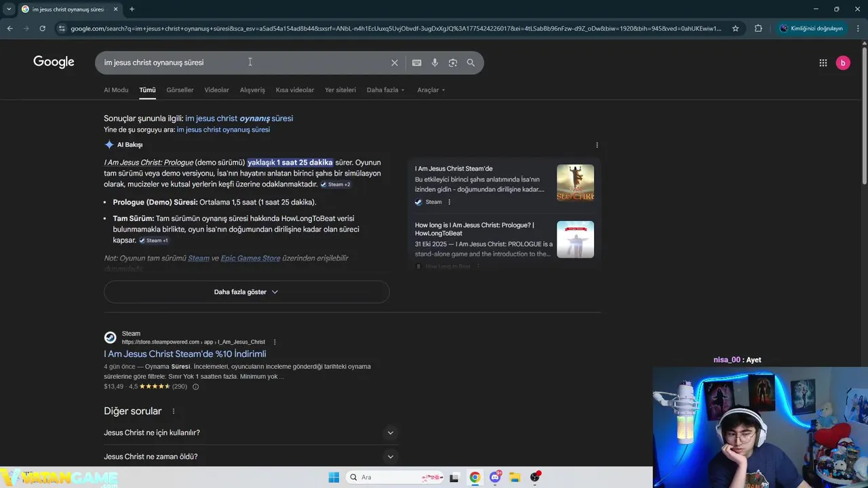The width and height of the screenshot is (868, 488).
Task: Open About-this-result info icon near rating
Action: pyautogui.click(x=195, y=386)
